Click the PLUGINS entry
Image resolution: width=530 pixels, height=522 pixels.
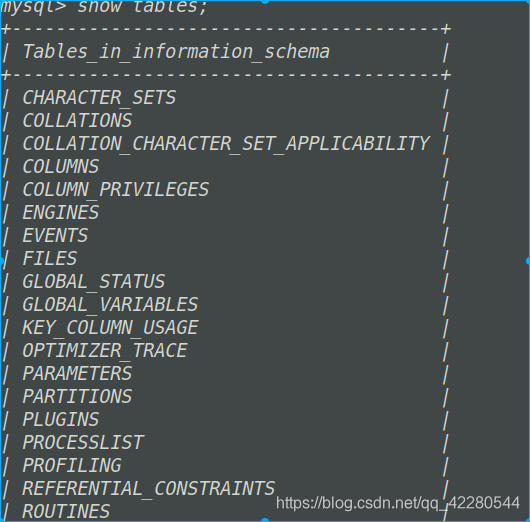(61, 420)
